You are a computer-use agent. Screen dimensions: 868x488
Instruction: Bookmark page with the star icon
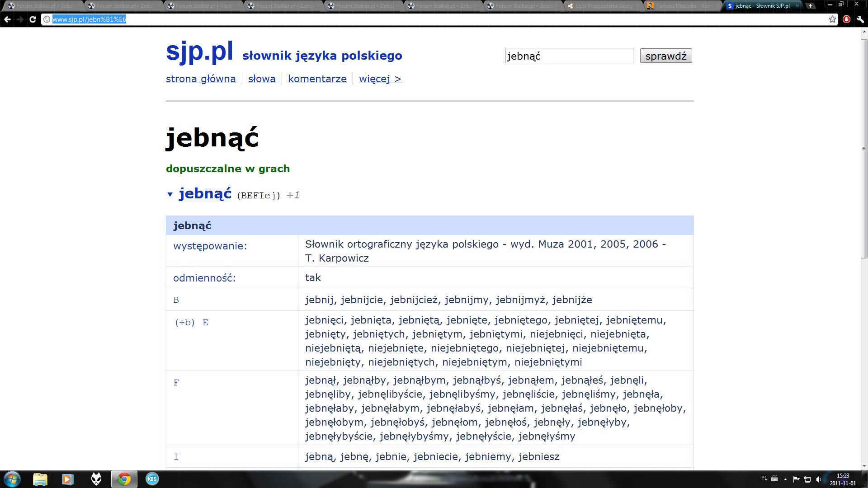tap(832, 19)
